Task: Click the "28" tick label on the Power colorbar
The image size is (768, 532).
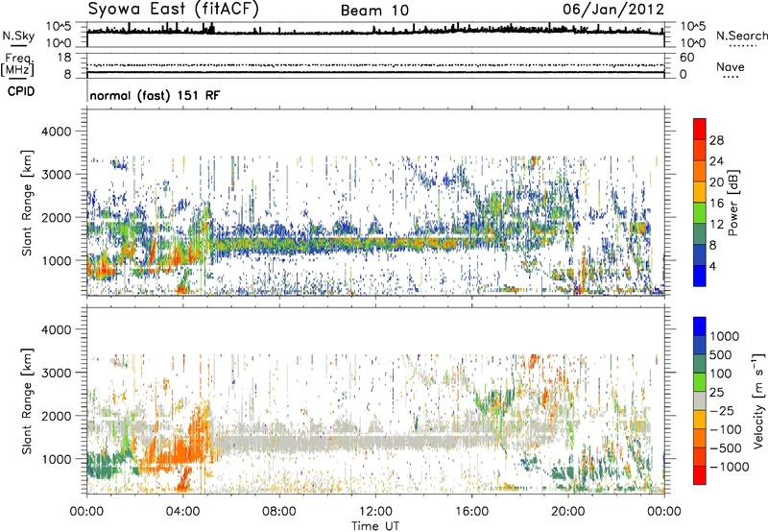Action: (x=716, y=140)
